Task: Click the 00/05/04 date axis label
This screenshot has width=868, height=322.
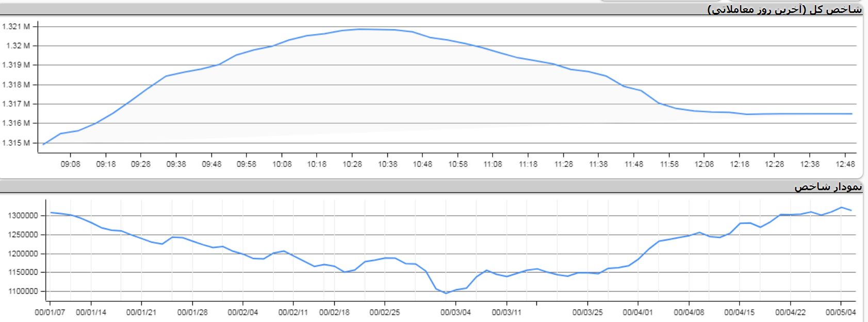Action: tap(841, 312)
